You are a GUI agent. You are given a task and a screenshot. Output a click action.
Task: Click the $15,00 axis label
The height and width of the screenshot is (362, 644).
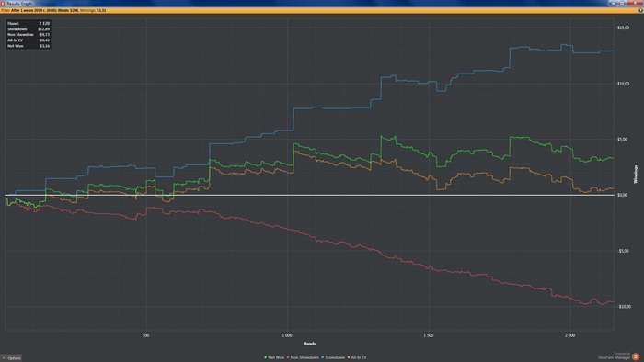tap(623, 28)
